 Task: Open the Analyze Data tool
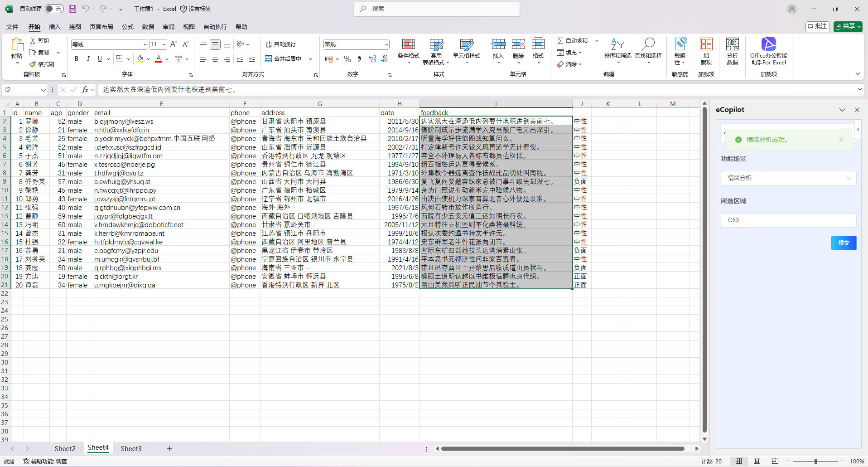(732, 45)
